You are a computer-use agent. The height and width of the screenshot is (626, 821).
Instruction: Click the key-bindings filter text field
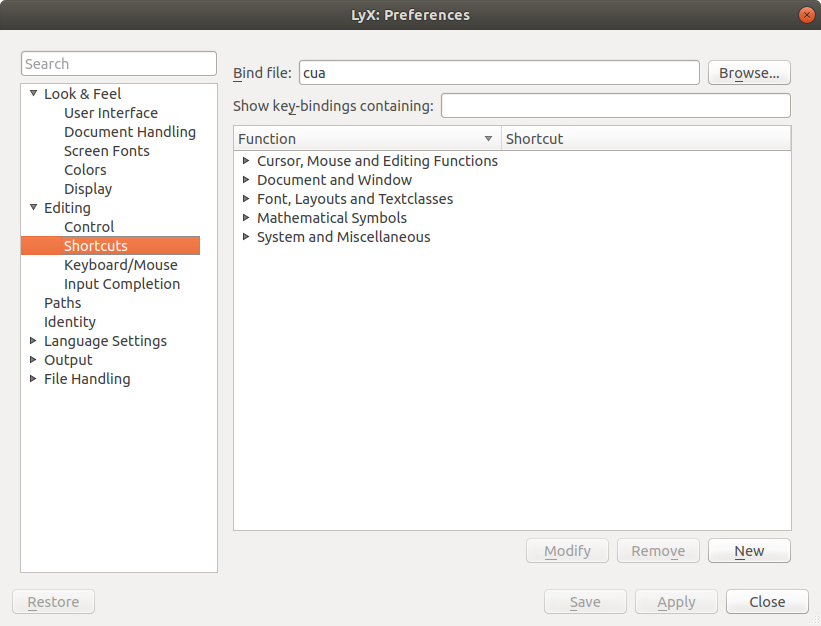point(615,106)
